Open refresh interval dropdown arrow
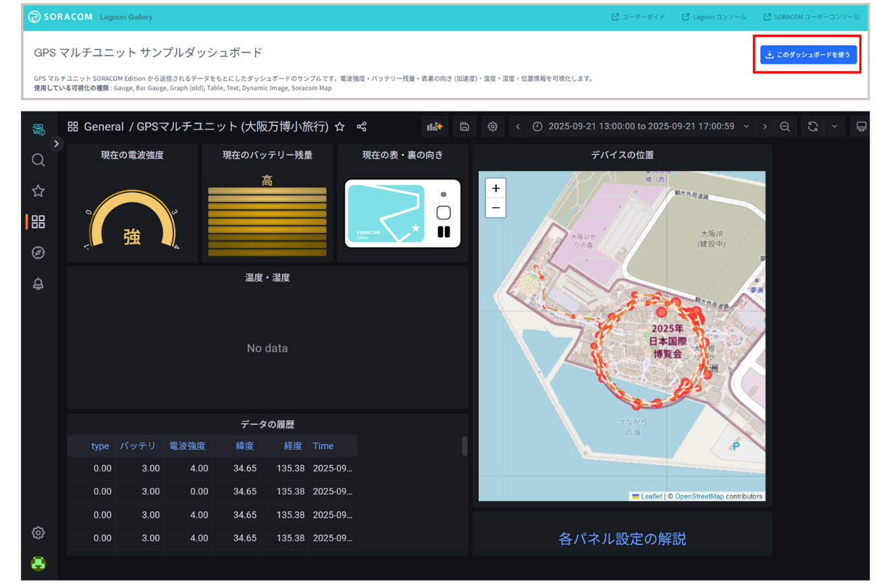The width and height of the screenshot is (877, 588). tap(834, 126)
